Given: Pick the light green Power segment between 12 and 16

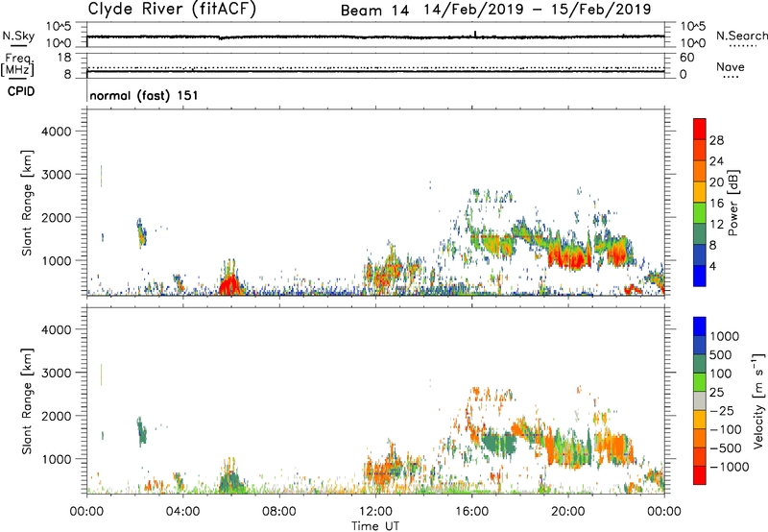Looking at the screenshot, I should [x=700, y=212].
